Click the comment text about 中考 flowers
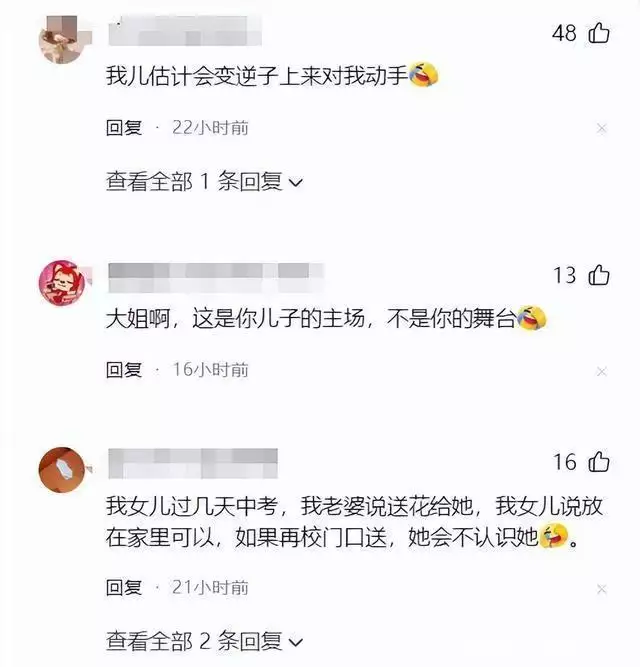The height and width of the screenshot is (667, 640). click(354, 522)
